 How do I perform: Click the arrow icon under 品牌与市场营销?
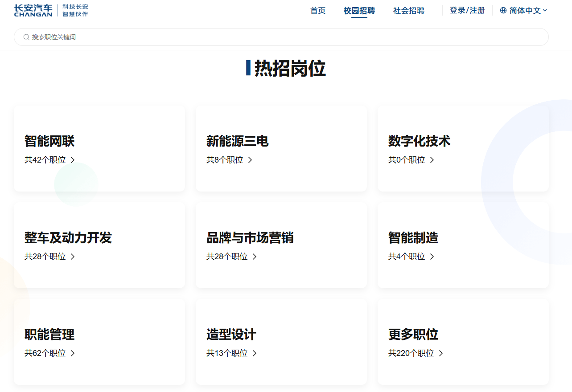tap(254, 256)
